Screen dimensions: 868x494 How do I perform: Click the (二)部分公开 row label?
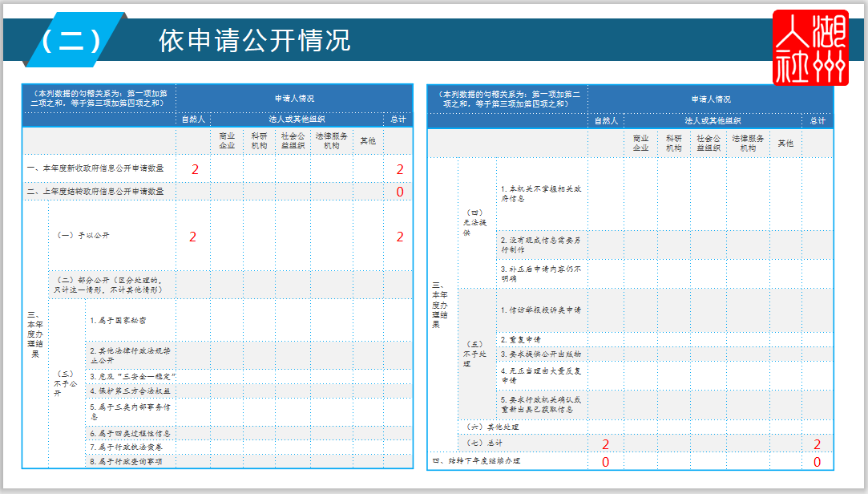[x=108, y=285]
